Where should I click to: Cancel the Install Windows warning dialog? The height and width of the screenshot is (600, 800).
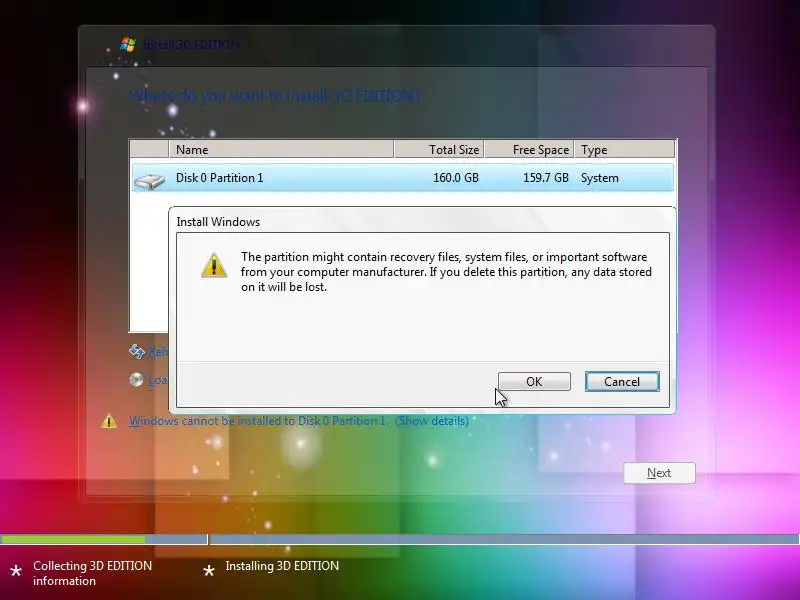click(x=622, y=382)
